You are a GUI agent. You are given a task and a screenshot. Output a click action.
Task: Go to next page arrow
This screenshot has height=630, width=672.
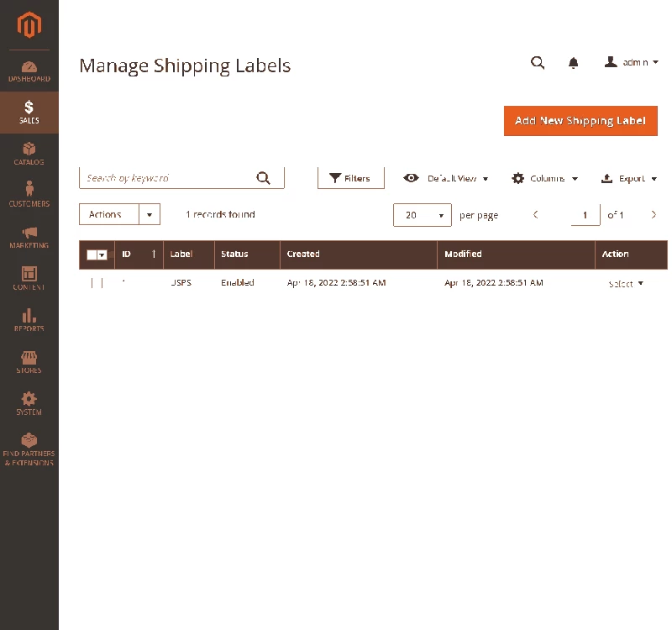(x=654, y=215)
